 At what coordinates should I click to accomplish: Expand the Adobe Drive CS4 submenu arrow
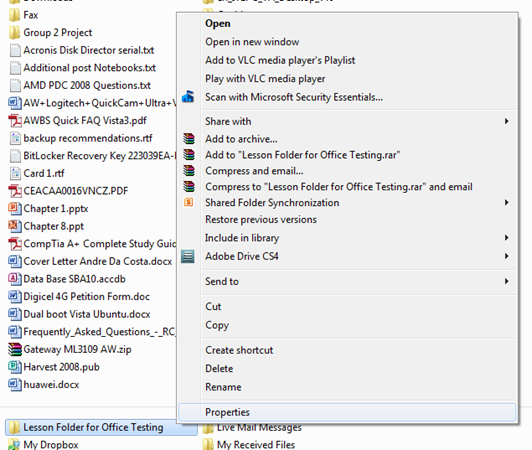507,256
